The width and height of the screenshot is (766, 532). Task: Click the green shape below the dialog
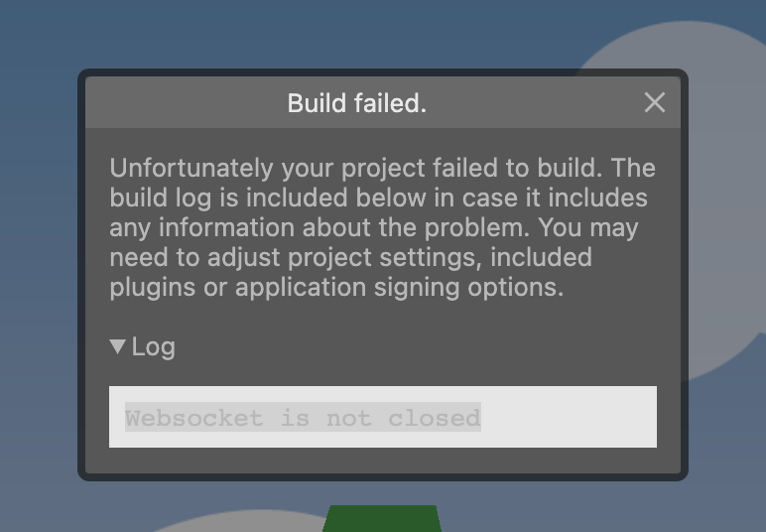click(x=382, y=518)
